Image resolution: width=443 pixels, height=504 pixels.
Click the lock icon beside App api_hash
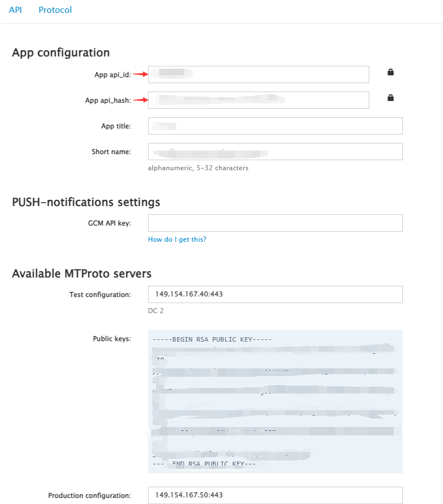(390, 98)
